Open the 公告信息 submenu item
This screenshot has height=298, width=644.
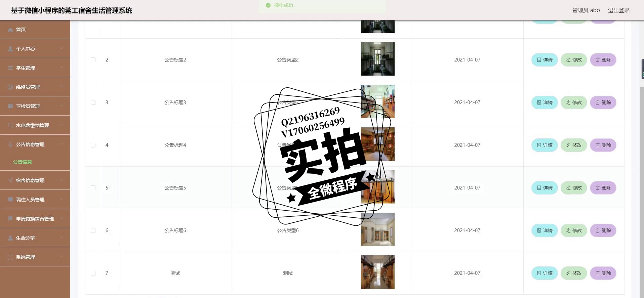pos(23,162)
